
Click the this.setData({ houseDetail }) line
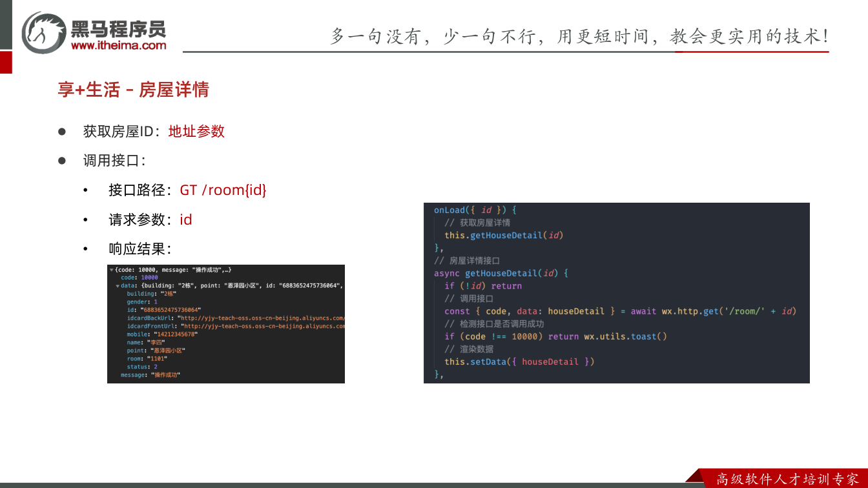point(519,361)
